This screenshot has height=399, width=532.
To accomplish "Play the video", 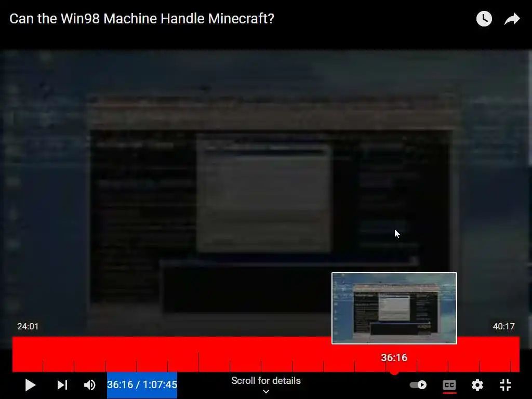I will (30, 385).
